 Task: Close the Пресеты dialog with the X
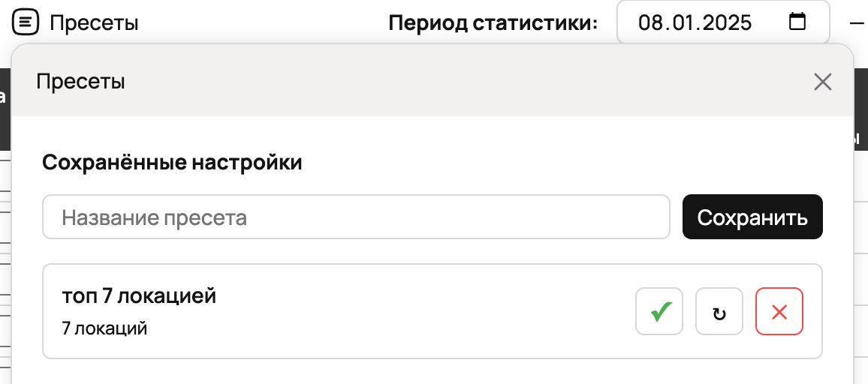click(x=823, y=82)
